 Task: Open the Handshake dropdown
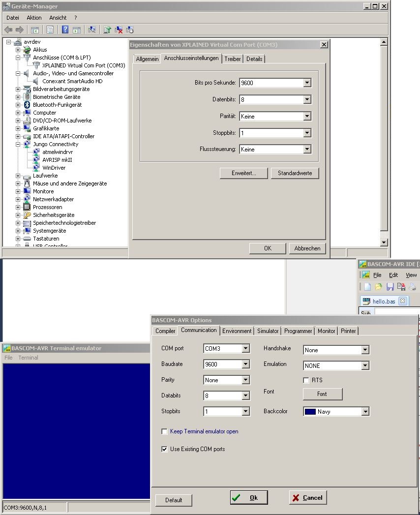point(365,350)
